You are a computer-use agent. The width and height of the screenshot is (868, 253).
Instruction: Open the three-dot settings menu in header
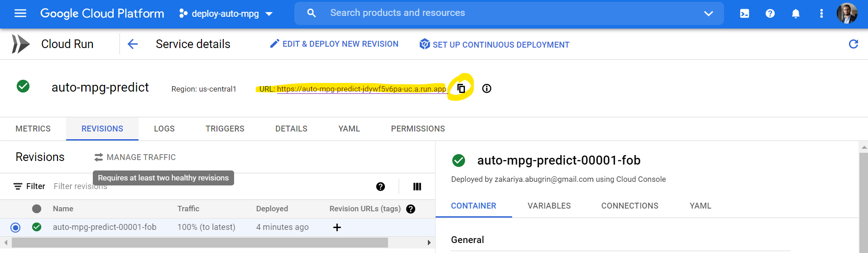[821, 14]
